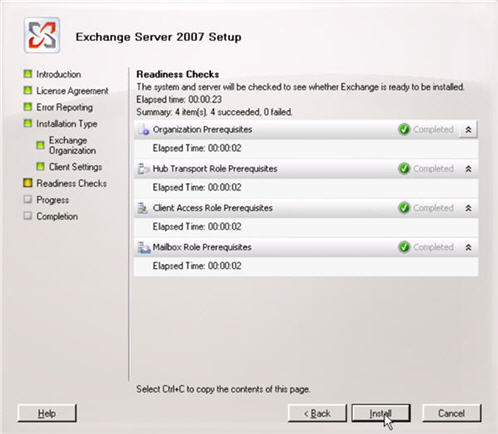Select the Progress step label
Screen dimensions: 498x434
click(x=53, y=200)
